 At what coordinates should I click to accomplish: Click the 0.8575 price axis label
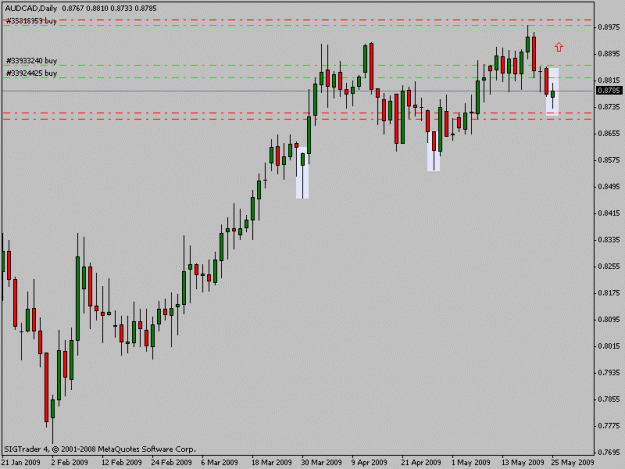pos(609,160)
